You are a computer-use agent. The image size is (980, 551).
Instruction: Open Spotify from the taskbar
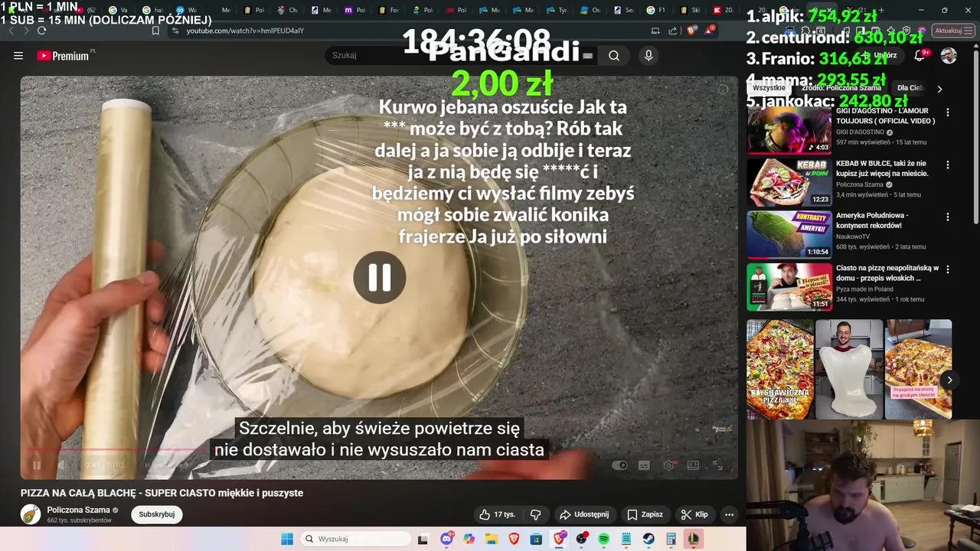point(604,539)
